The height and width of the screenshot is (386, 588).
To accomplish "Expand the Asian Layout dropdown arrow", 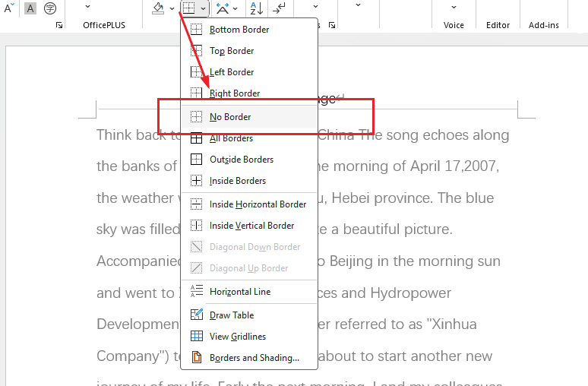I will pyautogui.click(x=236, y=8).
